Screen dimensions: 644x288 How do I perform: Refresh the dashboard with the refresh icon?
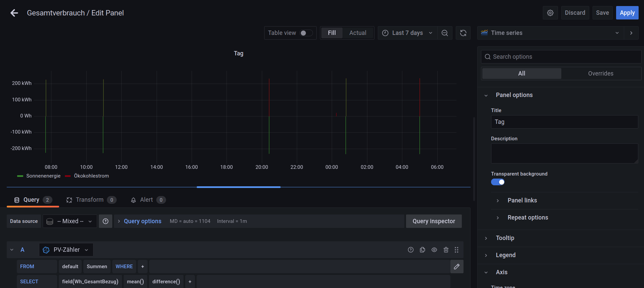463,33
